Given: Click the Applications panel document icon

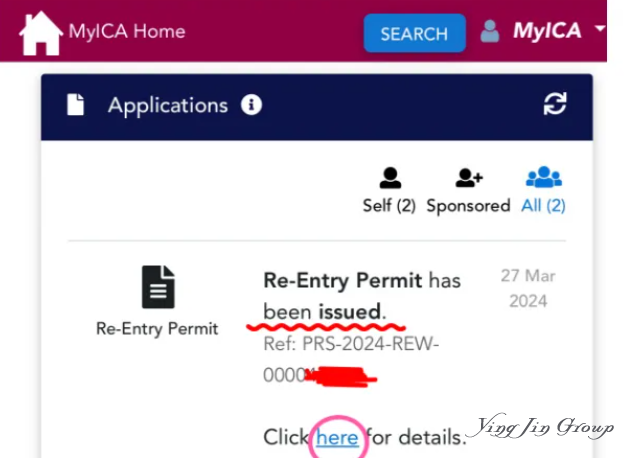Looking at the screenshot, I should point(76,105).
